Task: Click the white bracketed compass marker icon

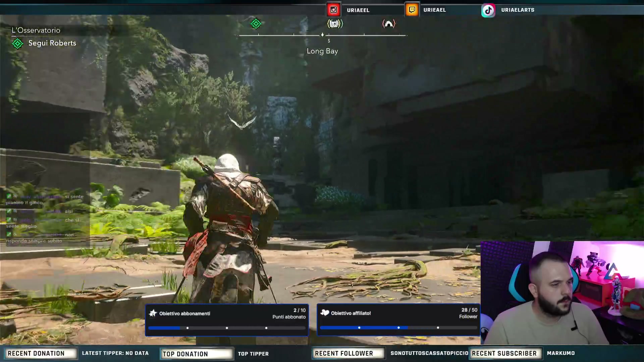Action: tap(335, 24)
